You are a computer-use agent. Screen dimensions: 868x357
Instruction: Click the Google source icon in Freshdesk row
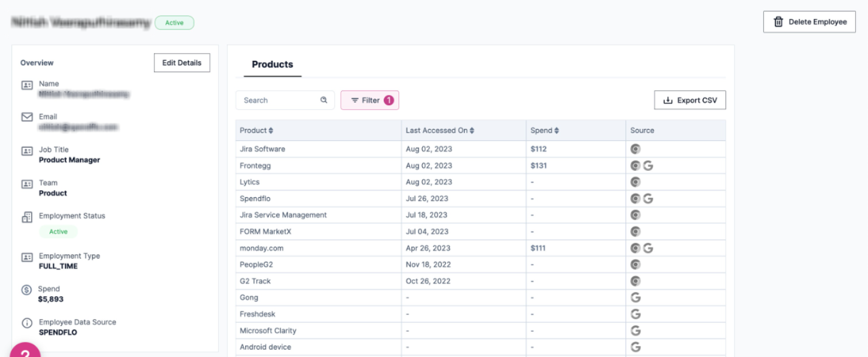[636, 314]
